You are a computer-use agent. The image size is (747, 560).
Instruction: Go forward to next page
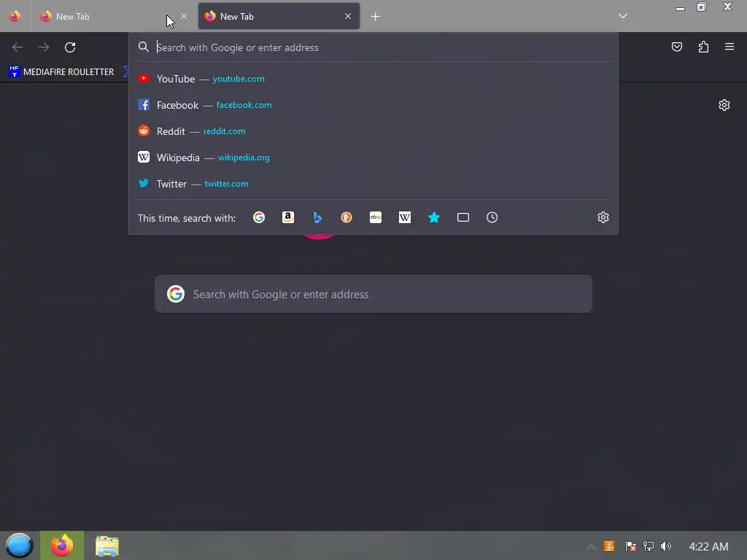click(44, 47)
